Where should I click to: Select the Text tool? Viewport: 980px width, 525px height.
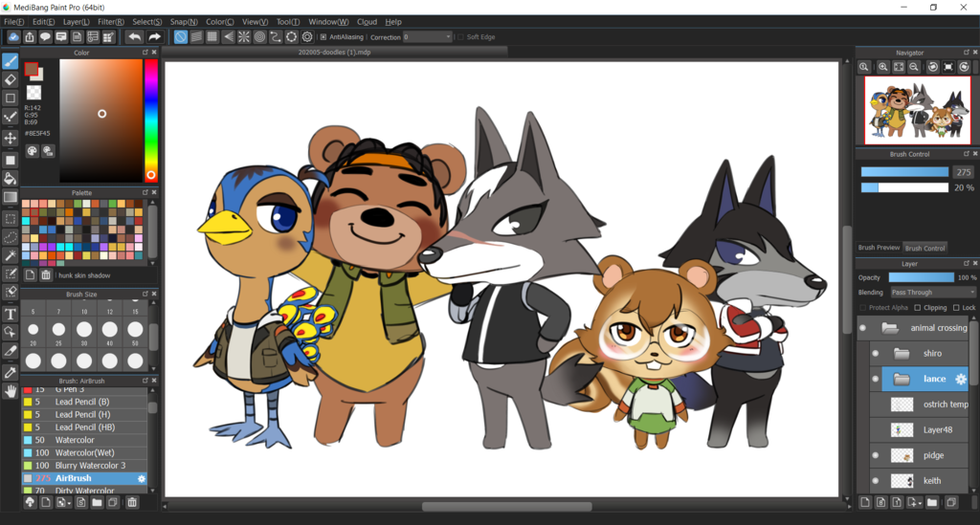10,314
